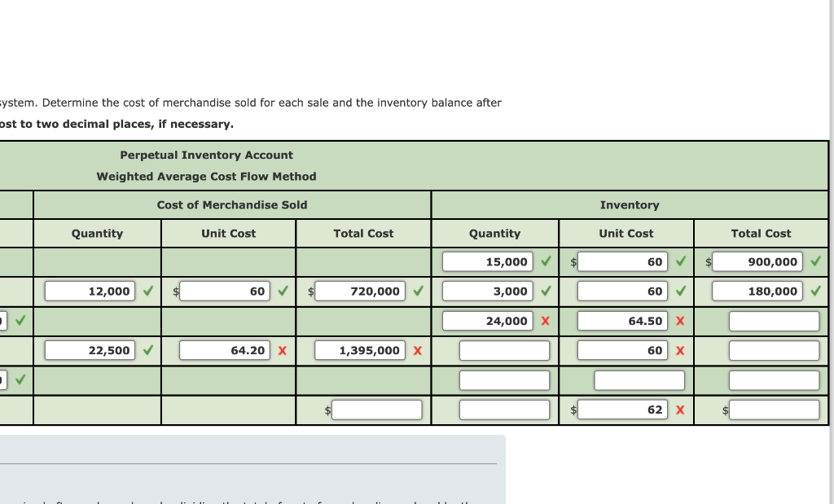Click the red X beside the 62 unit cost
Viewport: 834px width, 504px height.
(680, 410)
